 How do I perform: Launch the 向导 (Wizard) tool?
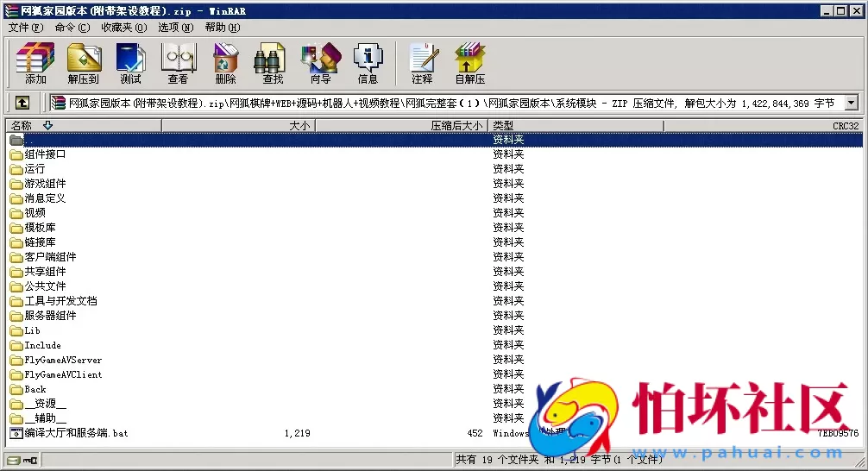(x=320, y=63)
